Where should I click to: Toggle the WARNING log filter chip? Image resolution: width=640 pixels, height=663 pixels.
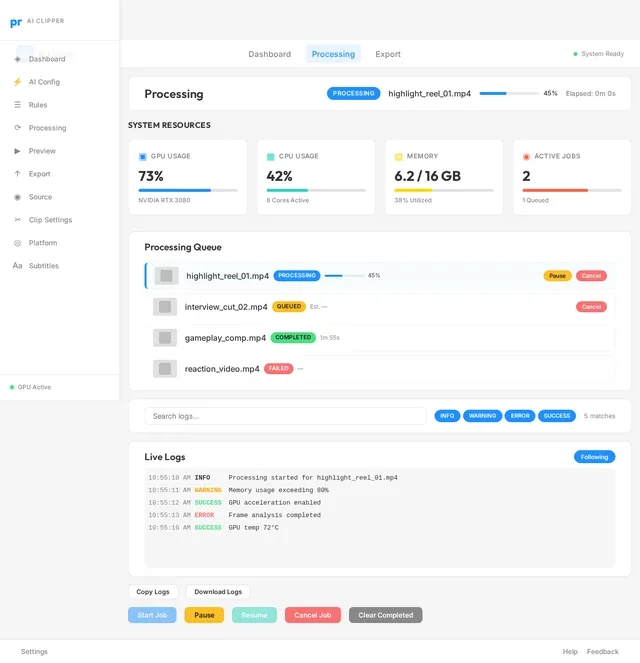(482, 416)
